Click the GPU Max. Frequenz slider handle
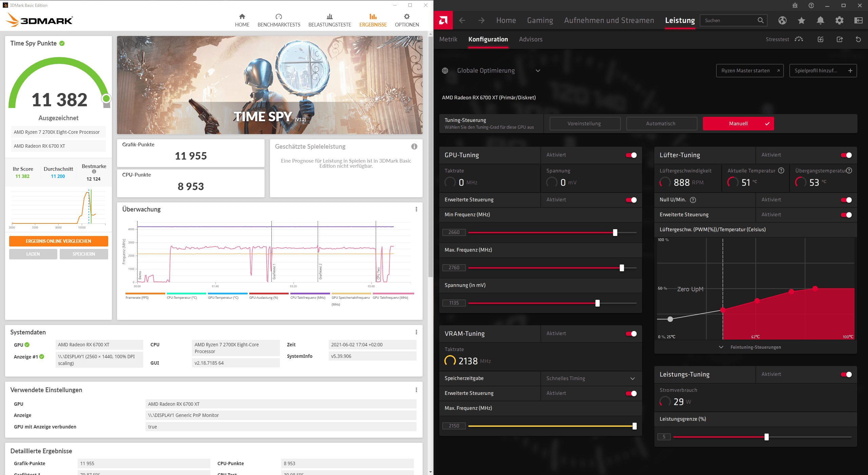The width and height of the screenshot is (868, 475). point(622,268)
